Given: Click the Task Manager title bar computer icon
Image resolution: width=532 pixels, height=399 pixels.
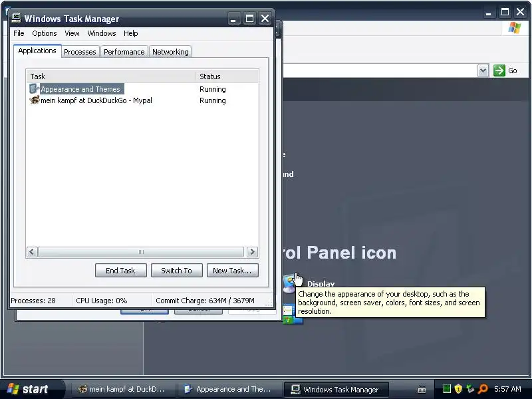Looking at the screenshot, I should pyautogui.click(x=16, y=18).
